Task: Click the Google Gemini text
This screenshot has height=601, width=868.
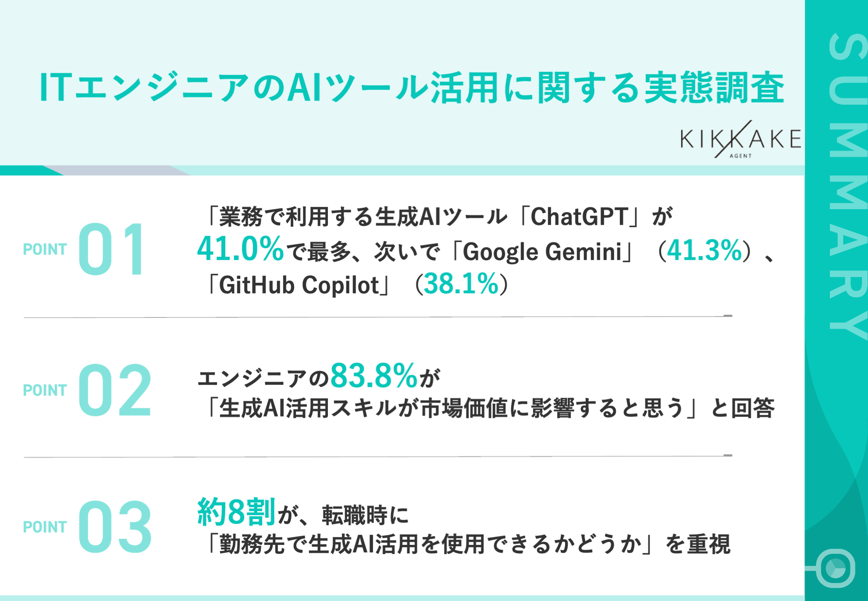Action: pyautogui.click(x=542, y=252)
